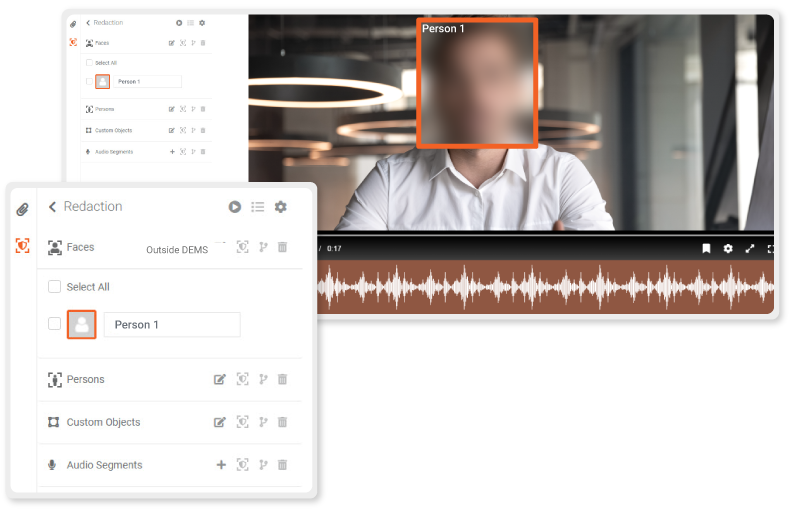Open redaction settings gear in the enlarged panel header
800x509 pixels.
[281, 207]
